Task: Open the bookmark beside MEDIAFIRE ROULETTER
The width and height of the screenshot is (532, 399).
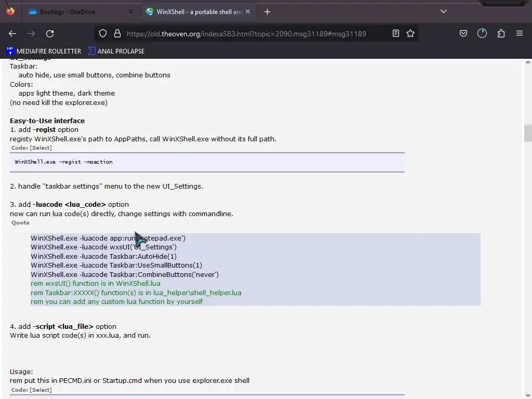Action: tap(116, 51)
